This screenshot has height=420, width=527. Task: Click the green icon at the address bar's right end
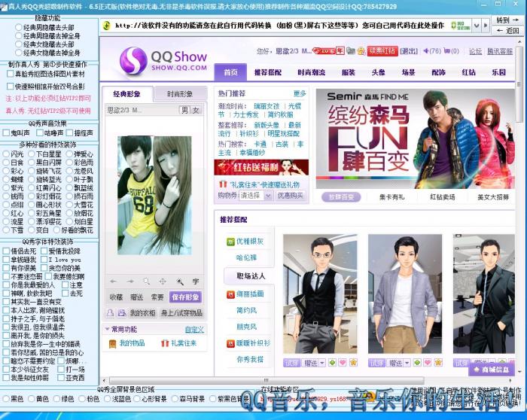[x=461, y=26]
